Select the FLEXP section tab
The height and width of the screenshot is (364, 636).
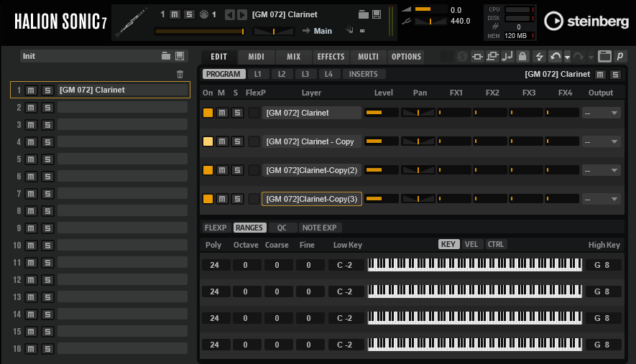click(216, 228)
